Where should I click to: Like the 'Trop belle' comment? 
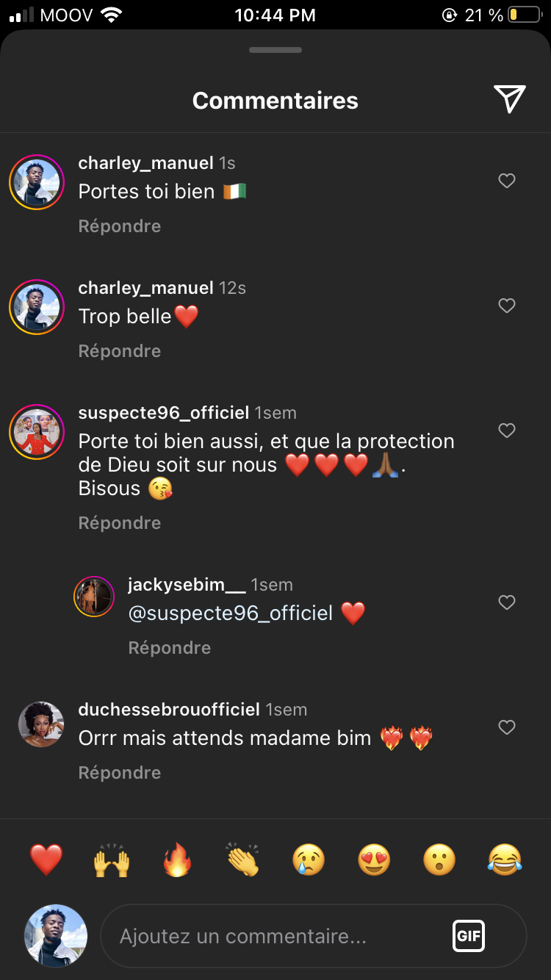point(507,306)
